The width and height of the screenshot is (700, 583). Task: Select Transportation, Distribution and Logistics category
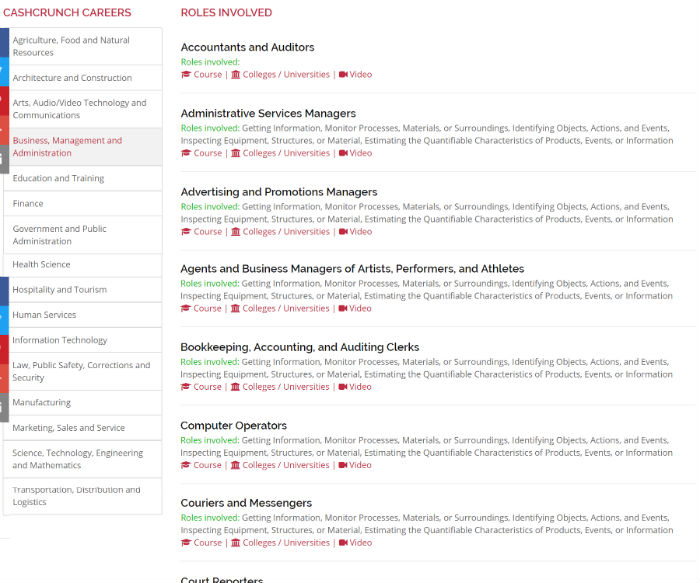tap(83, 496)
